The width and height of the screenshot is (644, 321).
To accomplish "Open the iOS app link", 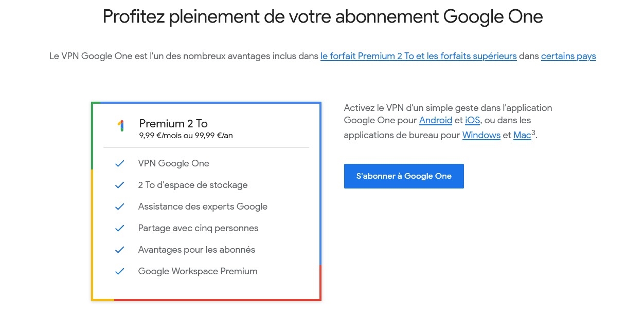I will (x=472, y=120).
